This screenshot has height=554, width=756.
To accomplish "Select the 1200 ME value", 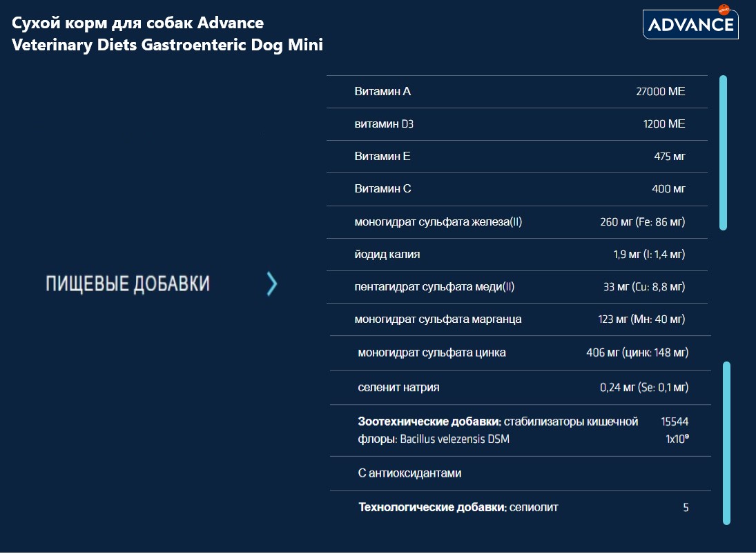I will [664, 123].
